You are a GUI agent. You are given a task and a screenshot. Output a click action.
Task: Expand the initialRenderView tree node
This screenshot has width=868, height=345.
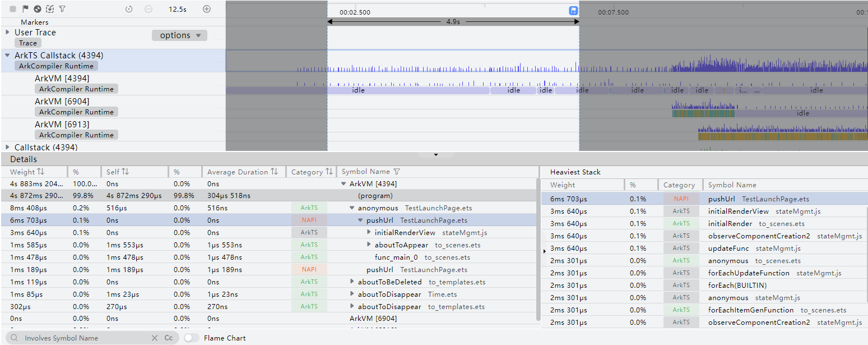coord(369,232)
